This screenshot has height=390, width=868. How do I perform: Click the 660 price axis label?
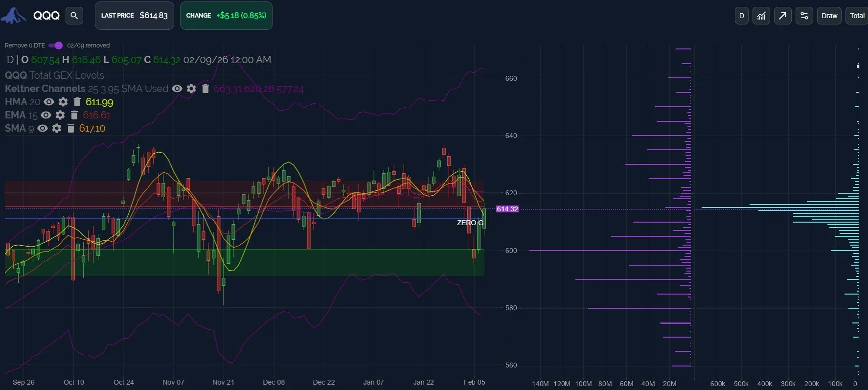[511, 78]
